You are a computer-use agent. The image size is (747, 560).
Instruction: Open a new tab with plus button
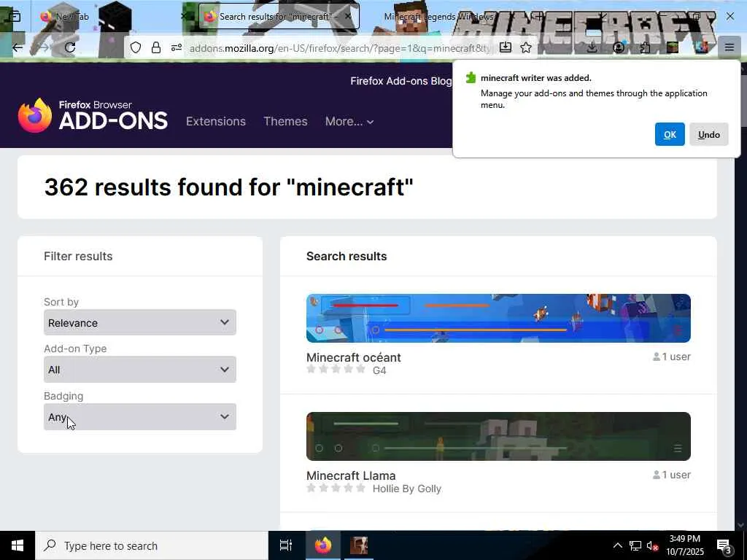pos(539,17)
